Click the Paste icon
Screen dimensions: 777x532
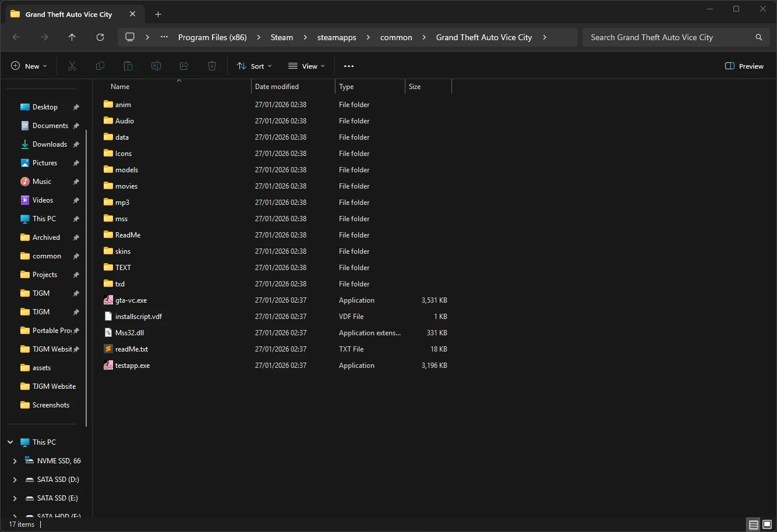click(128, 66)
